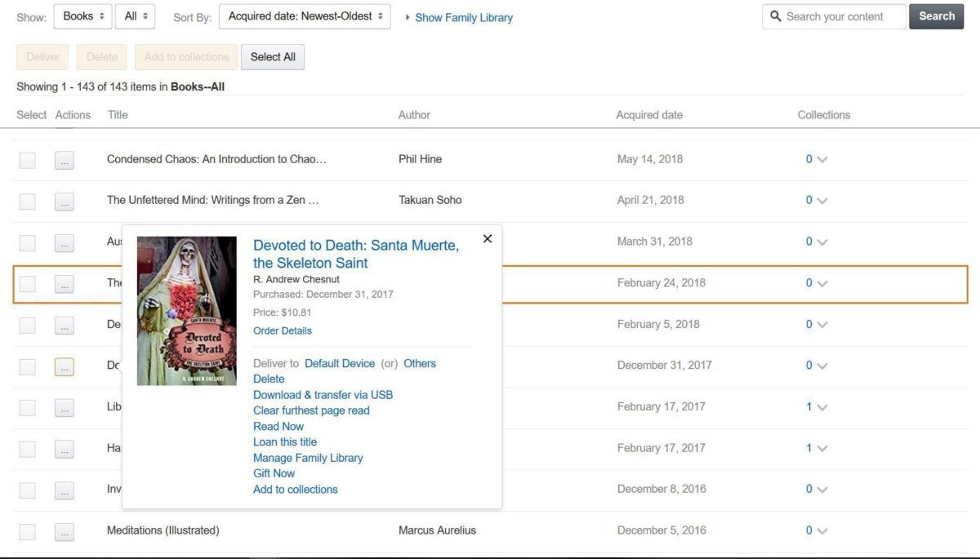This screenshot has height=559, width=980.
Task: Open Sort By Acquired date dropdown
Action: pos(305,16)
